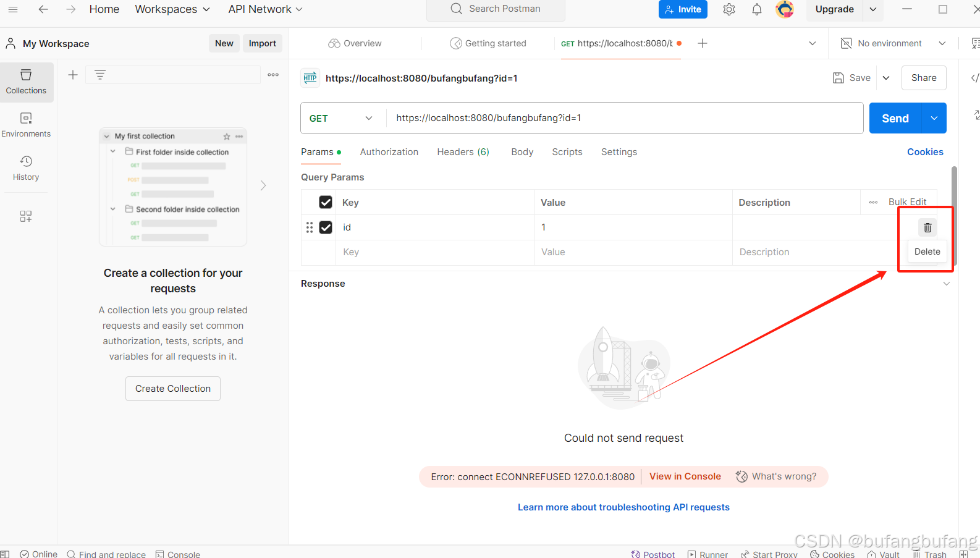Go forward with the right arrow
Image resolution: width=980 pixels, height=558 pixels.
pyautogui.click(x=71, y=9)
